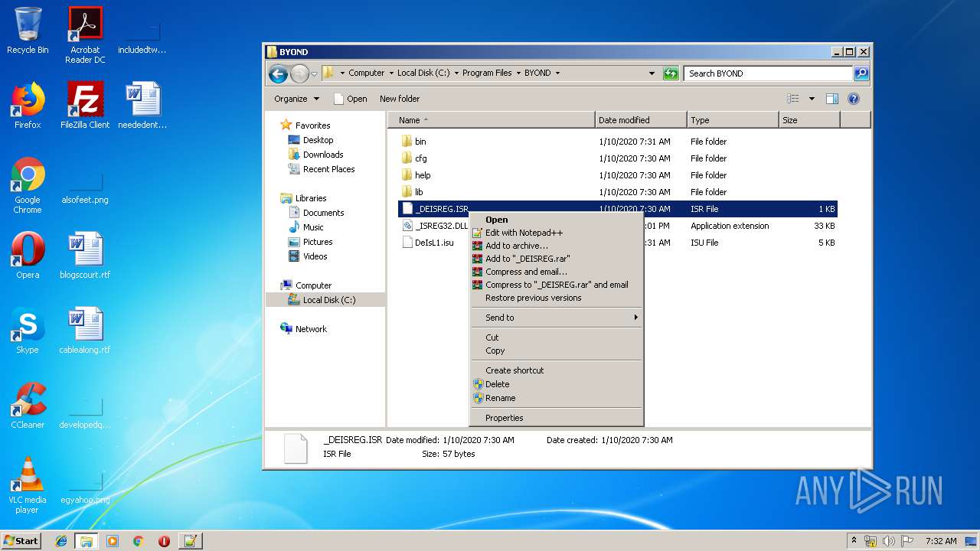Open Properties from the context menu

556,418
